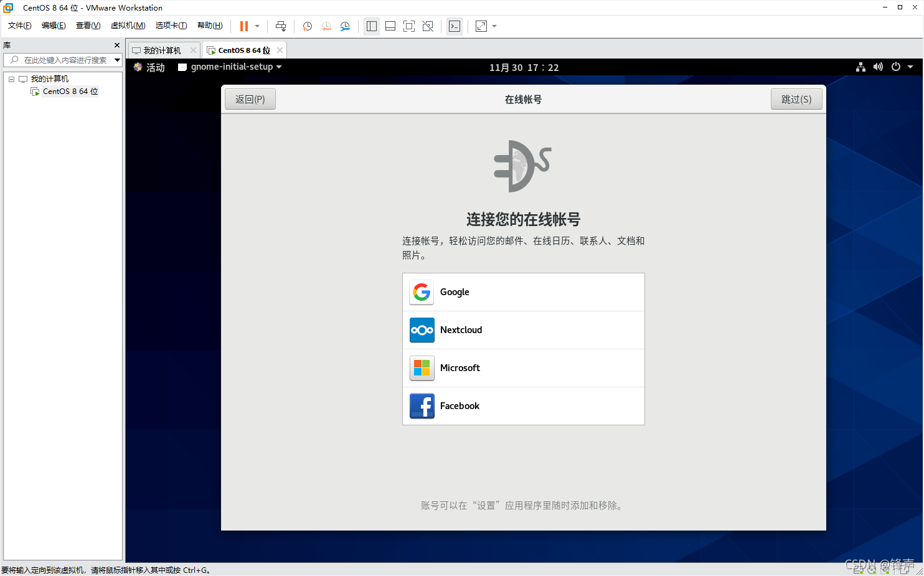Open the power options dropdown arrow beside pause
The width and height of the screenshot is (924, 576).
257,26
